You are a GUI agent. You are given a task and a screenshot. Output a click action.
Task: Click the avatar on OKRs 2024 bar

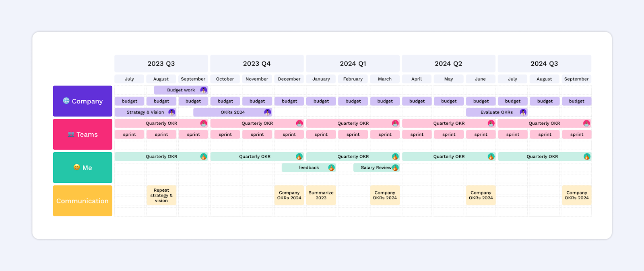tap(267, 112)
